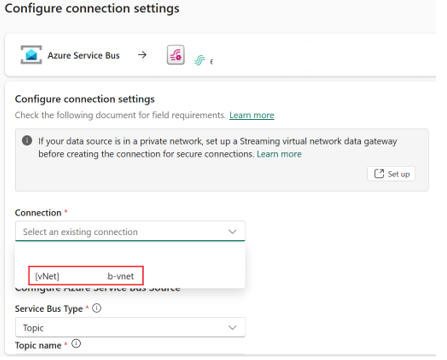
Task: Click the teal stream icon
Action: [200, 60]
